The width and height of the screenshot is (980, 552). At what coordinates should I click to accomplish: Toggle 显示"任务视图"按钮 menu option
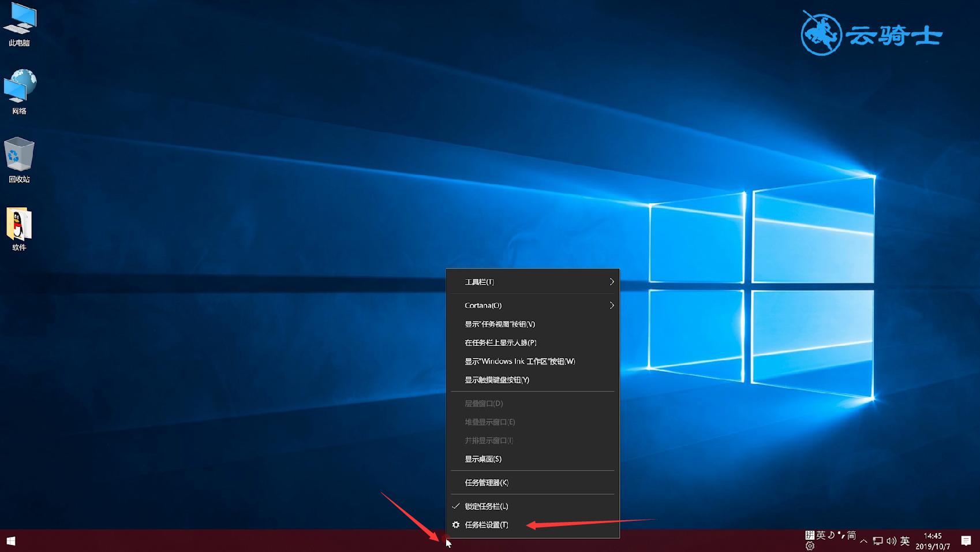tap(500, 325)
